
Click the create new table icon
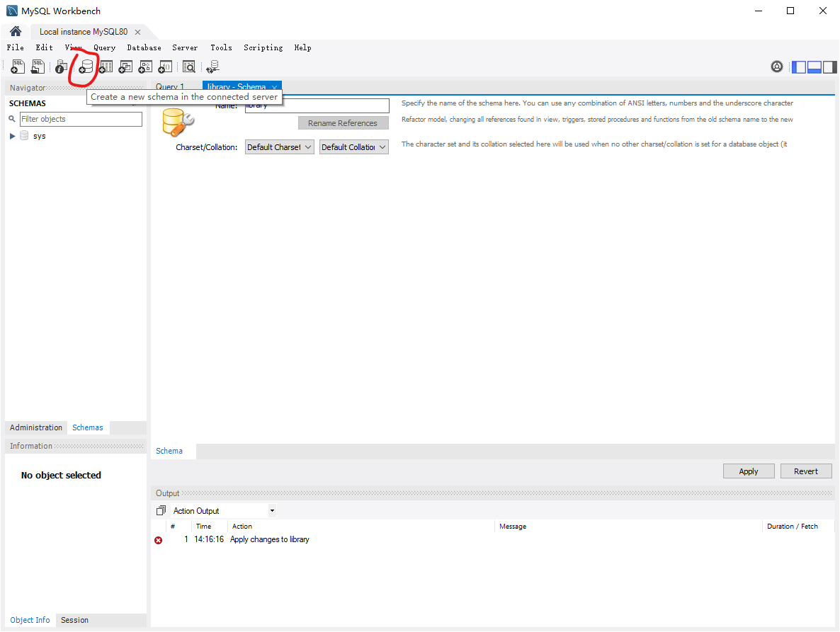click(106, 67)
